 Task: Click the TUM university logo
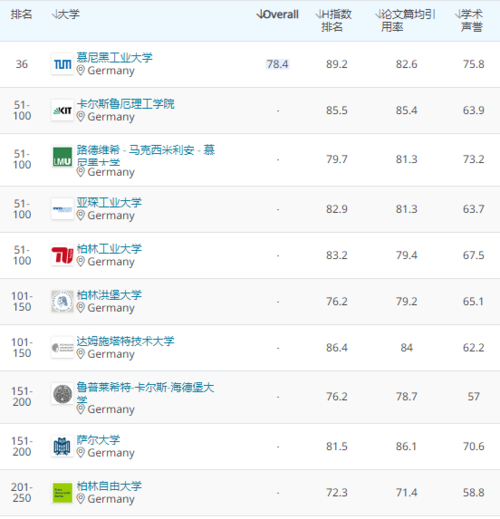pos(62,64)
